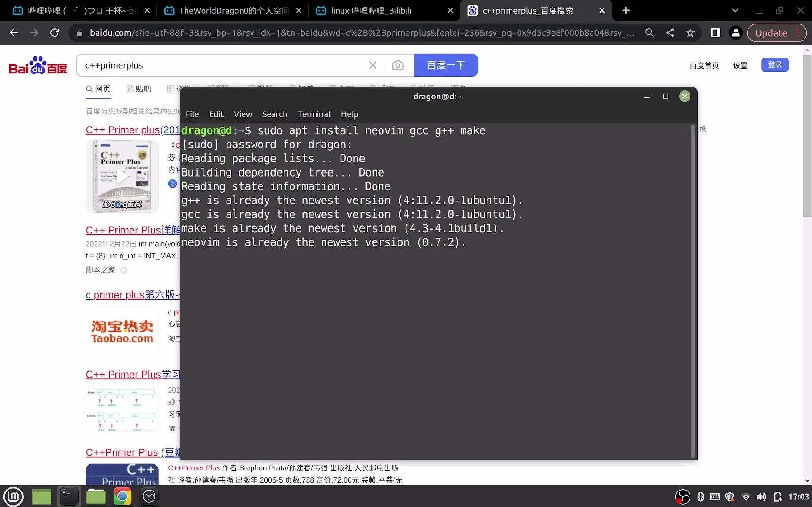Open OBS Studio from the taskbar
Screen dimensions: 812x507
(x=149, y=496)
